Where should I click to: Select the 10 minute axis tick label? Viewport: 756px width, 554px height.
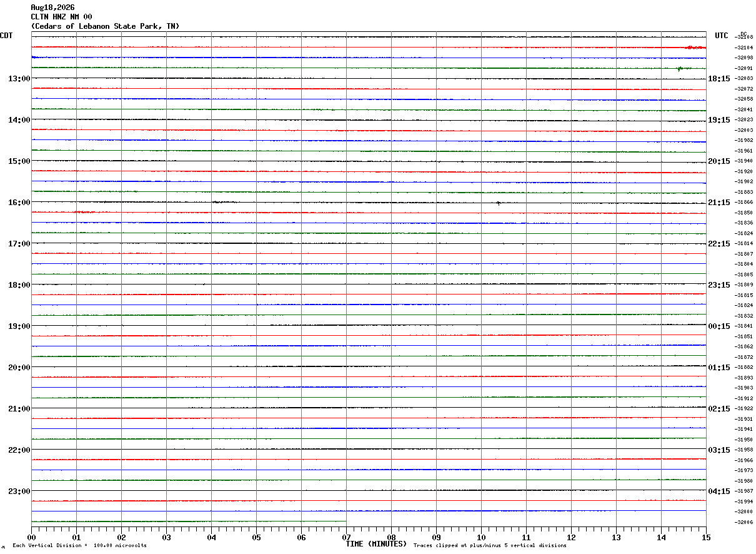(x=481, y=538)
